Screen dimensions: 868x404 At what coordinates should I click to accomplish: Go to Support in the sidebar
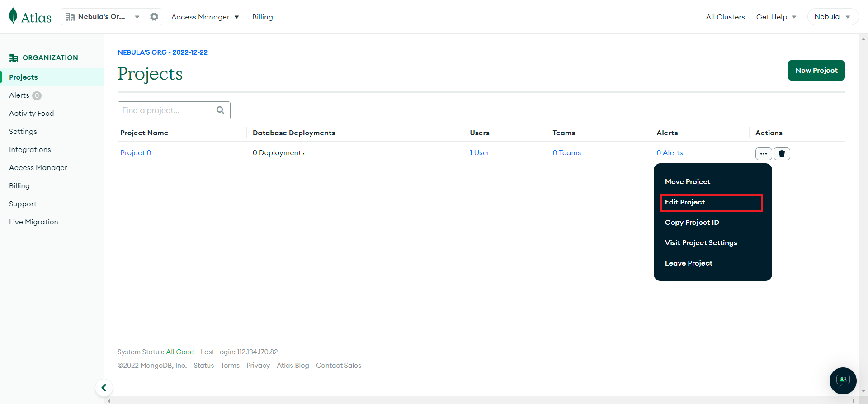point(23,204)
